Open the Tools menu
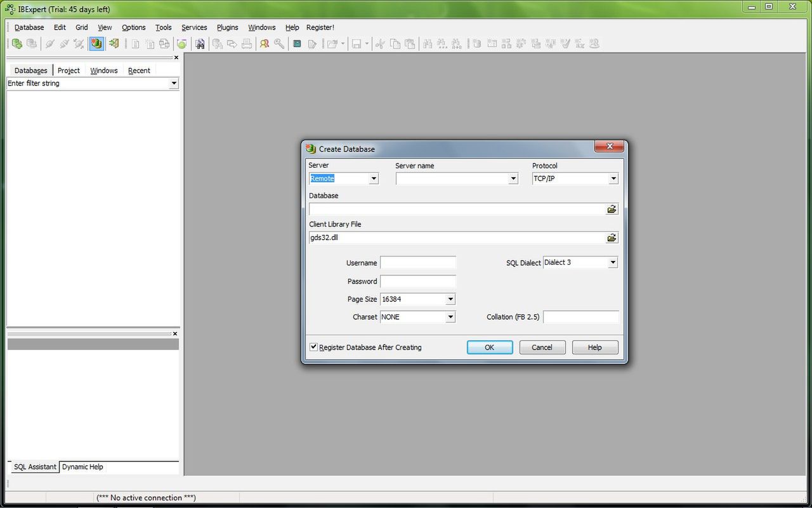Screen dimensions: 812x508 (164, 27)
